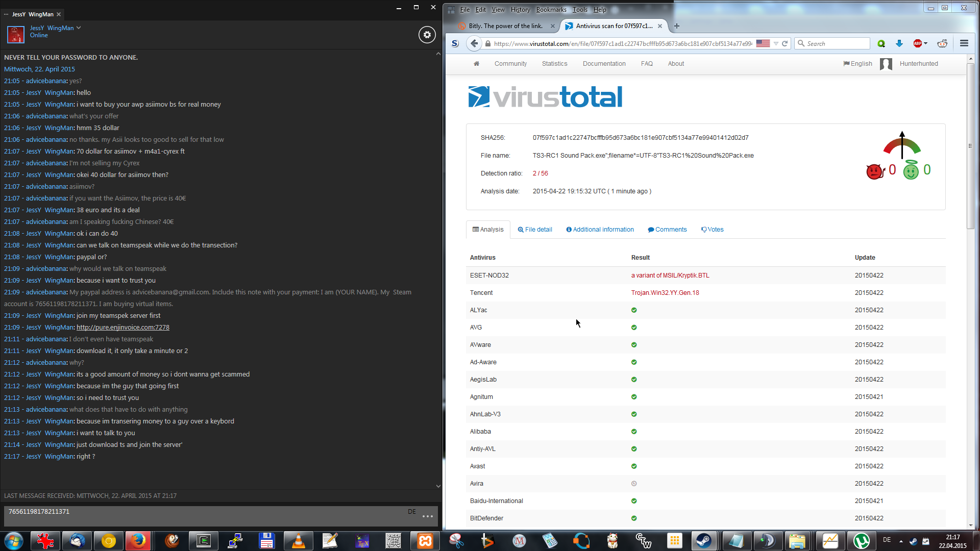The image size is (980, 551).
Task: Switch to Bitly browser tab
Action: coord(505,26)
